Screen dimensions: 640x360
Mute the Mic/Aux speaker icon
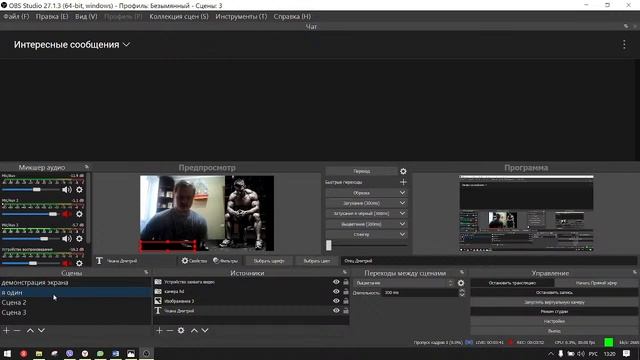67,190
